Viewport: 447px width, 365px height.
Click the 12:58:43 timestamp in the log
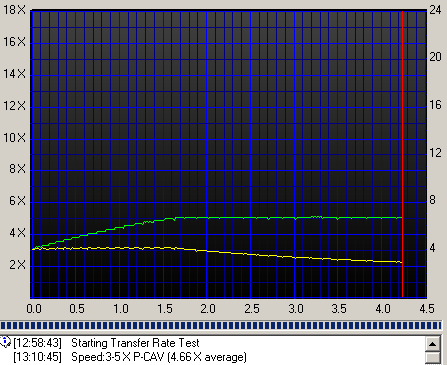point(37,343)
